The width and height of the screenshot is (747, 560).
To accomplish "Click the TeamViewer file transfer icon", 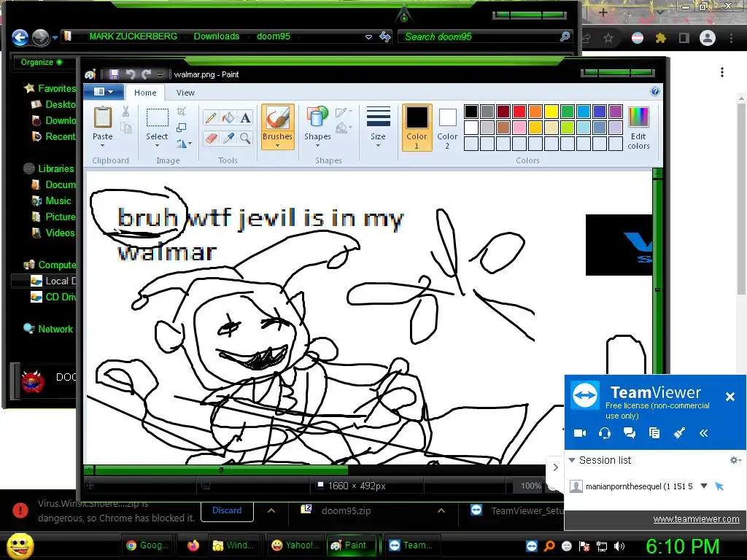I will [654, 433].
